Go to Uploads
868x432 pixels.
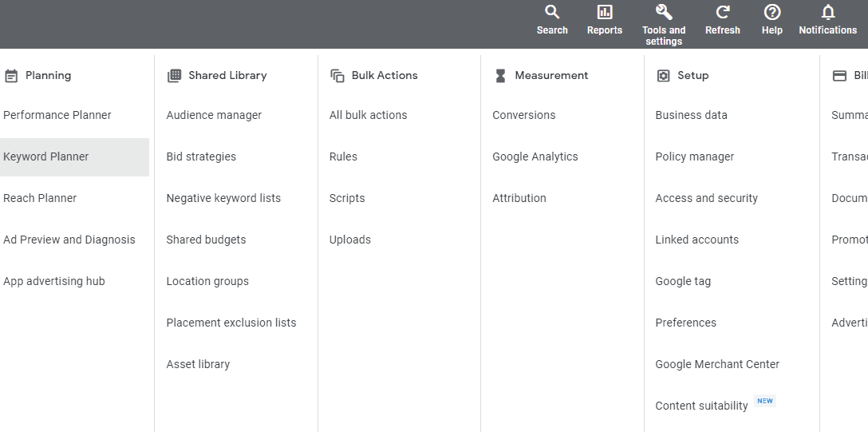pos(350,240)
